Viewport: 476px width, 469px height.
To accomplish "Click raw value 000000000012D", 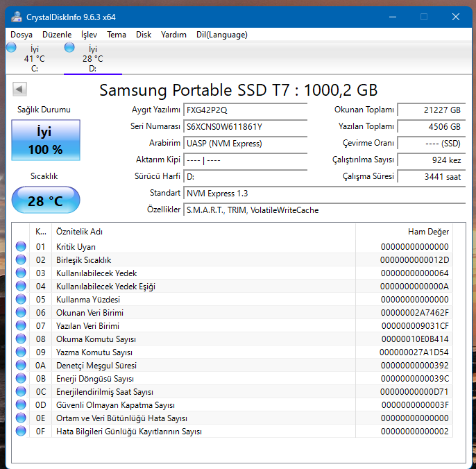I will (415, 260).
